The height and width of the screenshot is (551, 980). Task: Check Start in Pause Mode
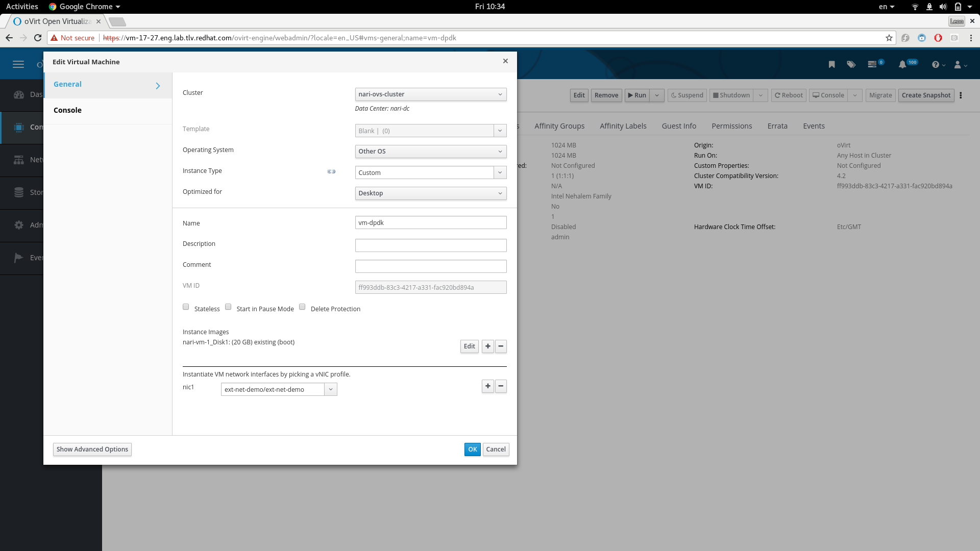click(228, 307)
